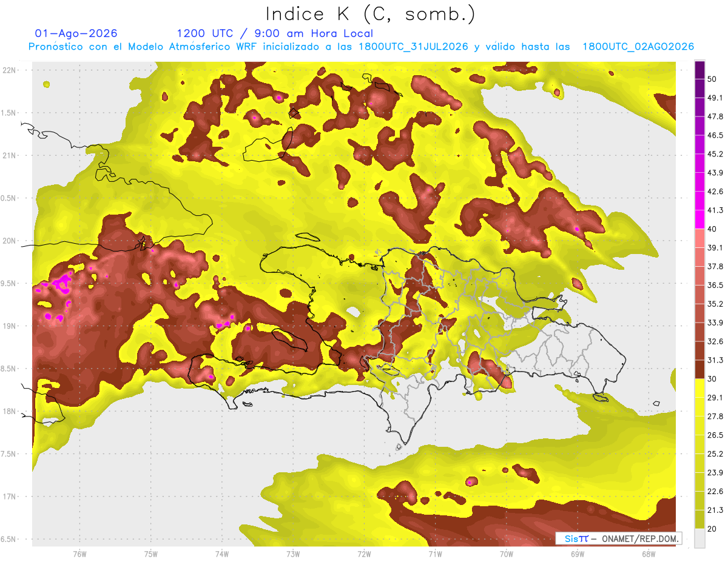Click the longitude label "74W"
The image size is (728, 562).
(222, 554)
